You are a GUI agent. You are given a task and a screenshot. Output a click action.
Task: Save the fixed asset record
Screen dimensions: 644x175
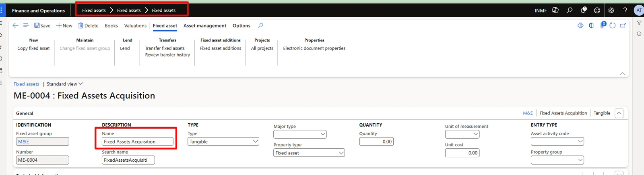point(42,25)
